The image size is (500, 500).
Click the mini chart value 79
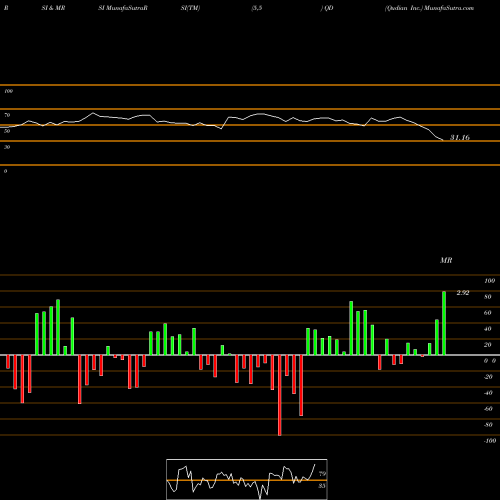coord(322,474)
